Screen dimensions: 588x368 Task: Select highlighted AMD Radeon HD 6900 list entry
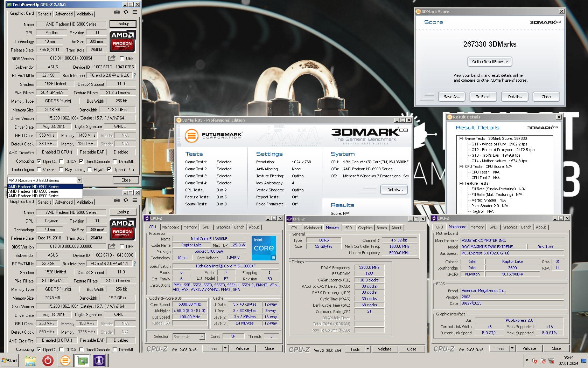(x=45, y=187)
